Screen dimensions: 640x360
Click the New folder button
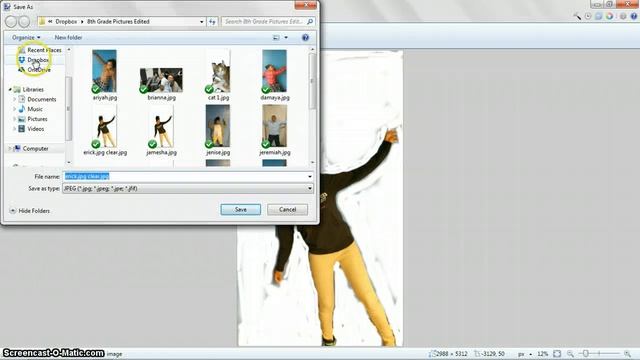click(x=68, y=38)
